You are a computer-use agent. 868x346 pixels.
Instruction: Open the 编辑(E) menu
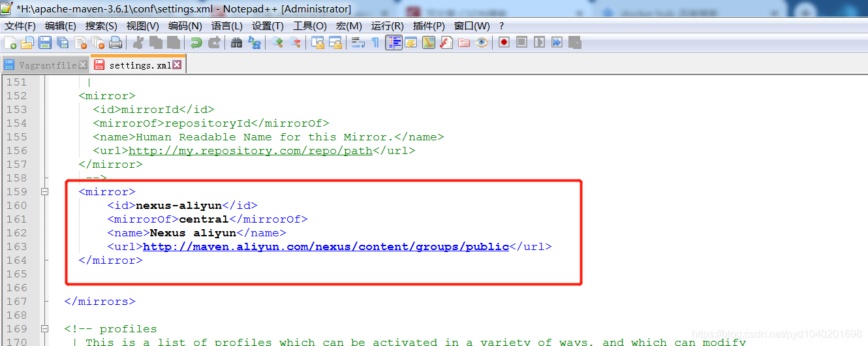(61, 25)
